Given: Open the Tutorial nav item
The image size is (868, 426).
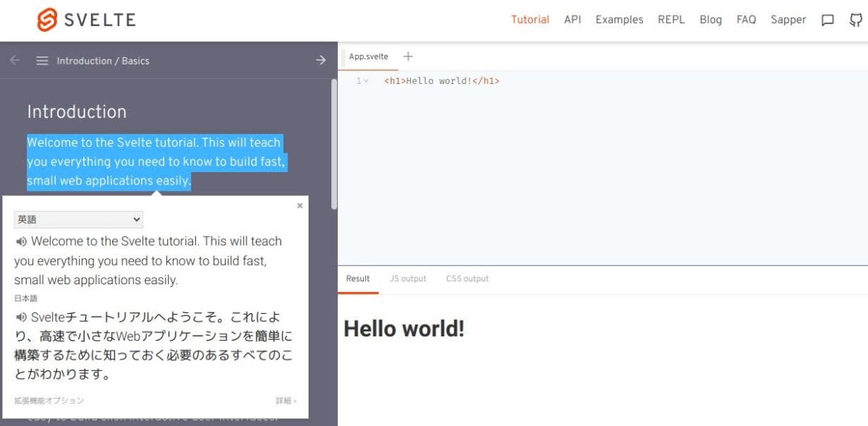Looking at the screenshot, I should point(530,20).
